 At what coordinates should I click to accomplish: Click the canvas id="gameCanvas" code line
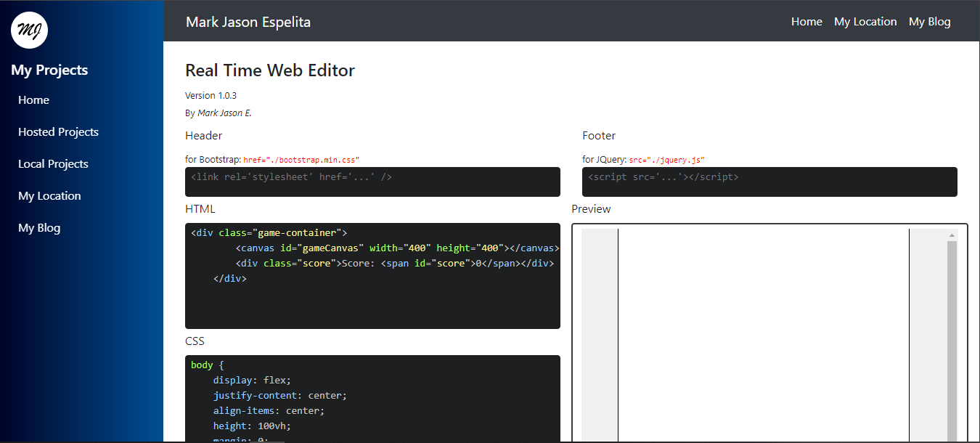[x=397, y=248]
